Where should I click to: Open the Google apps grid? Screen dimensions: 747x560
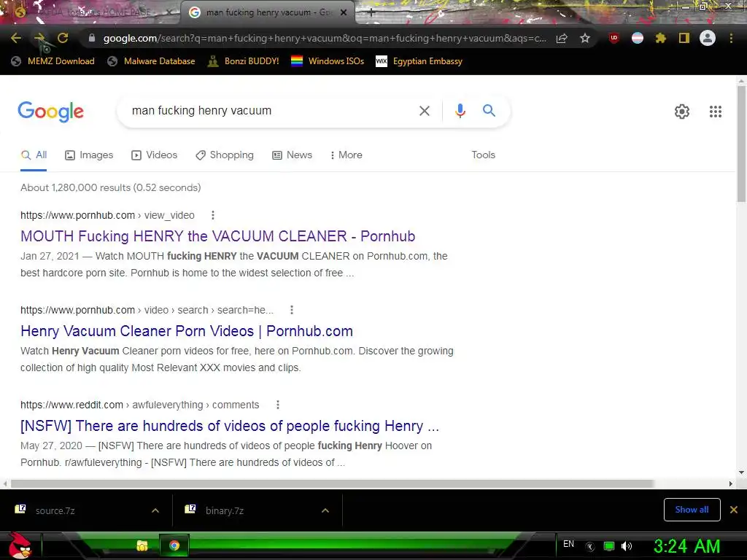716,112
